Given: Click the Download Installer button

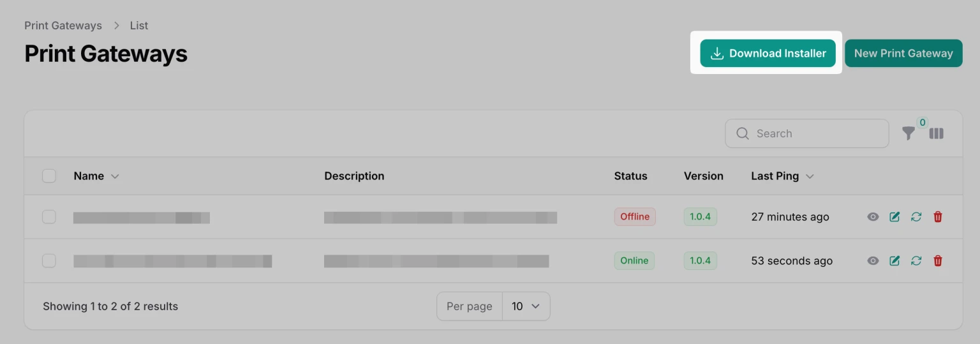Looking at the screenshot, I should click(x=768, y=54).
